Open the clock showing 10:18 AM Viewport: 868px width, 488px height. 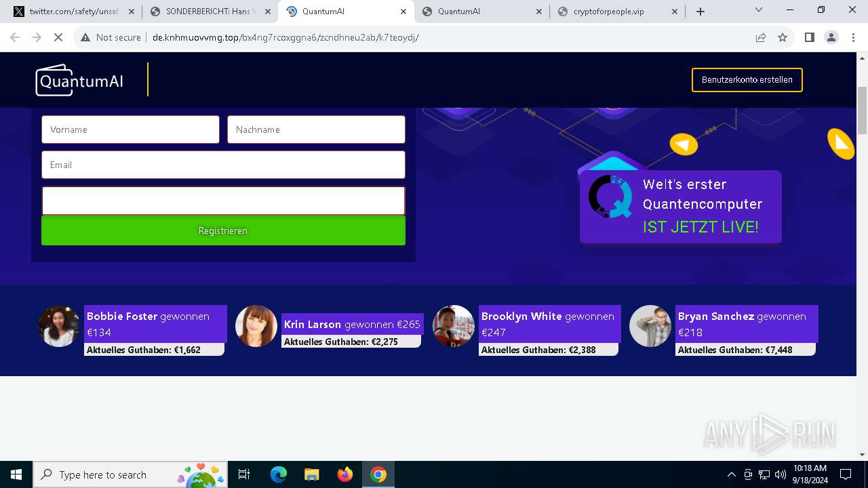coord(810,474)
